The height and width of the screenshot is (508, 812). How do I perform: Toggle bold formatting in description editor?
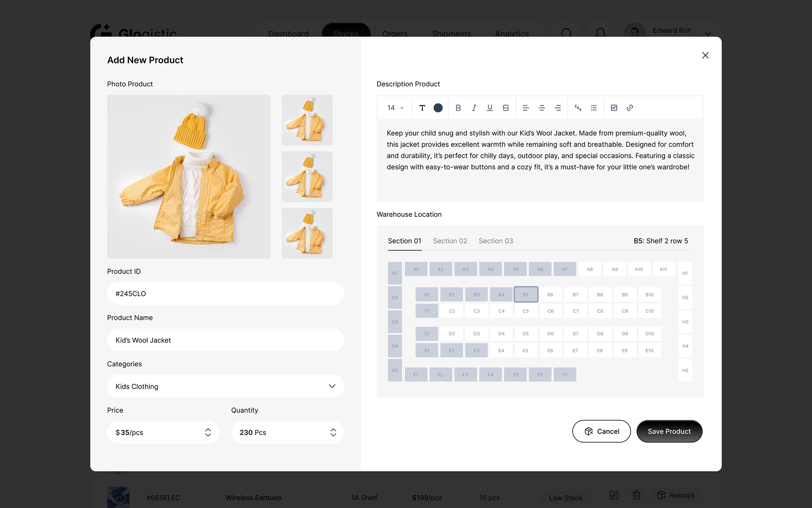point(458,108)
